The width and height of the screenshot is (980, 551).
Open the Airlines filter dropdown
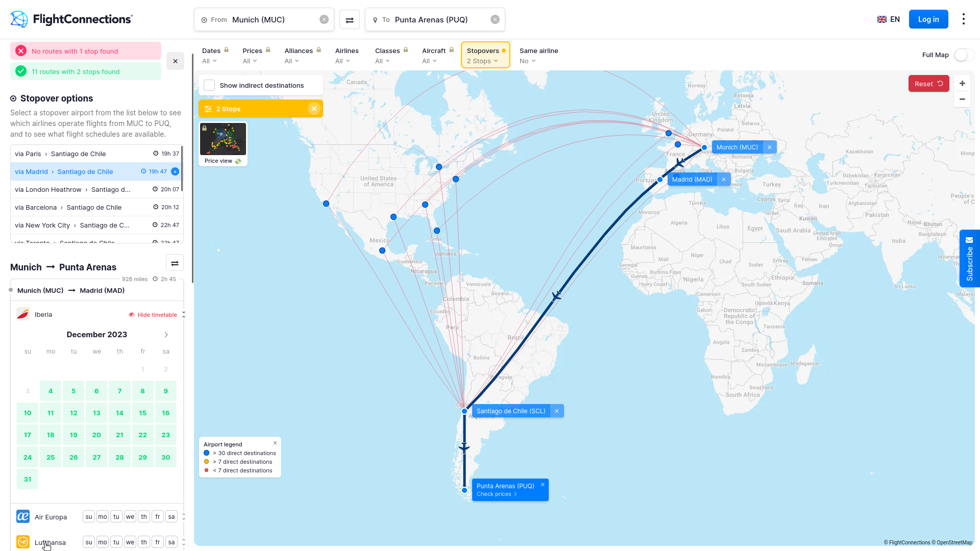click(x=347, y=56)
